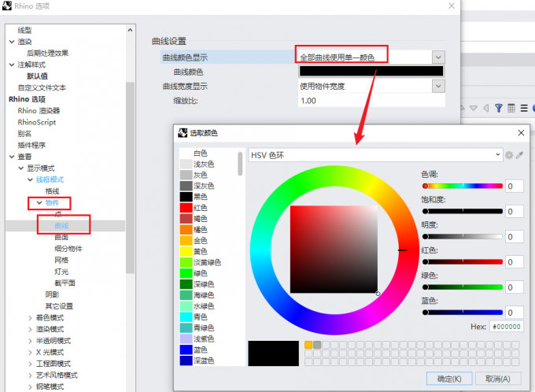
Task: Collapse the 线框模式 tree node
Action: (31, 179)
